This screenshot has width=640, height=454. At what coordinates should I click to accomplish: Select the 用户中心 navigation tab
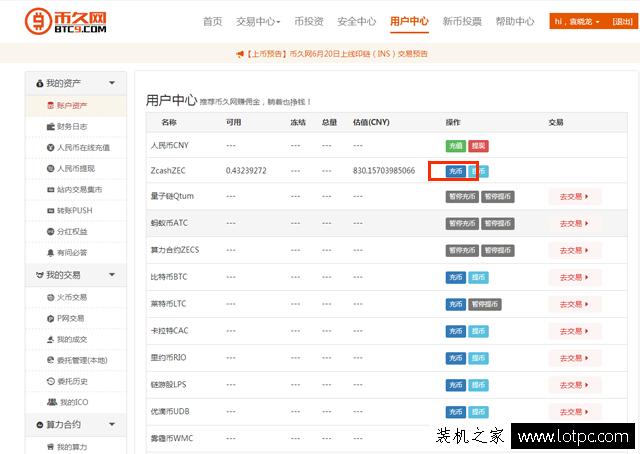(409, 21)
